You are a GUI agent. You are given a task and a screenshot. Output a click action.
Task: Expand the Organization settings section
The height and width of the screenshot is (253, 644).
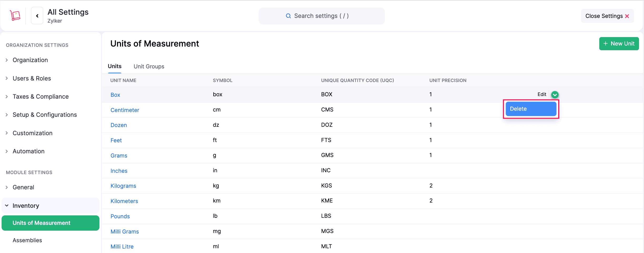[x=30, y=60]
